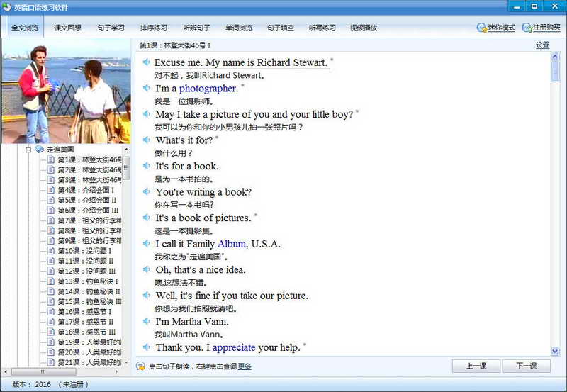
Task: Open 迷你模式 mini mode icon
Action: (x=482, y=28)
